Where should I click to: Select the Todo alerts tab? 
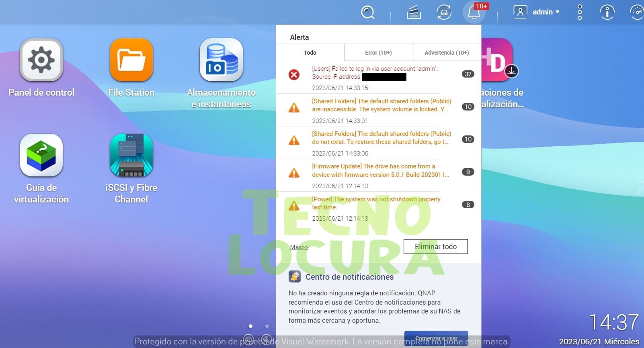point(310,53)
